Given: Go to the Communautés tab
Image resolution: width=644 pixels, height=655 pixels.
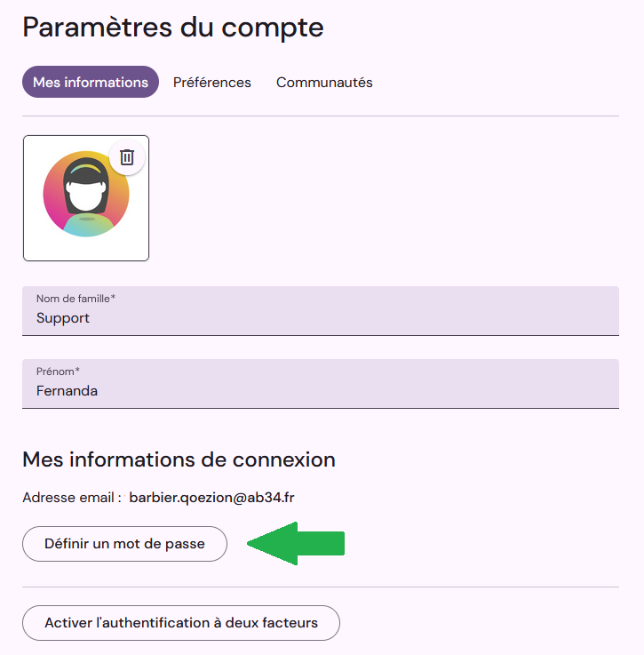Looking at the screenshot, I should pyautogui.click(x=324, y=83).
